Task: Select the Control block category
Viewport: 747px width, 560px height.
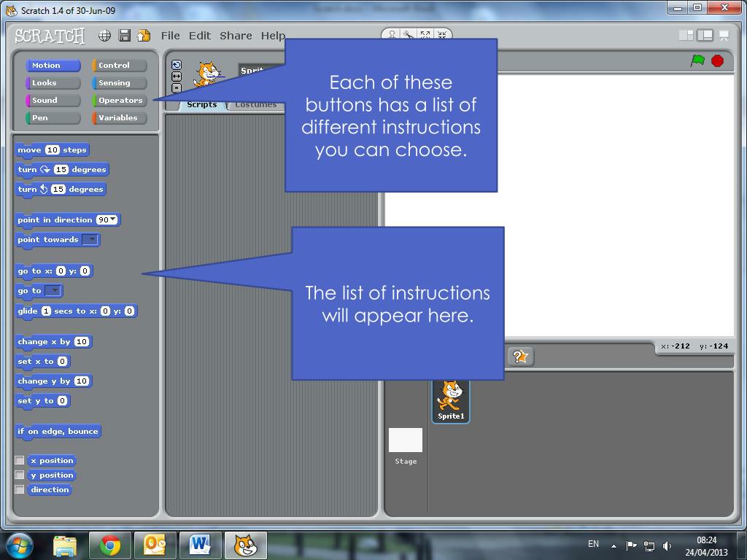Action: (x=120, y=65)
